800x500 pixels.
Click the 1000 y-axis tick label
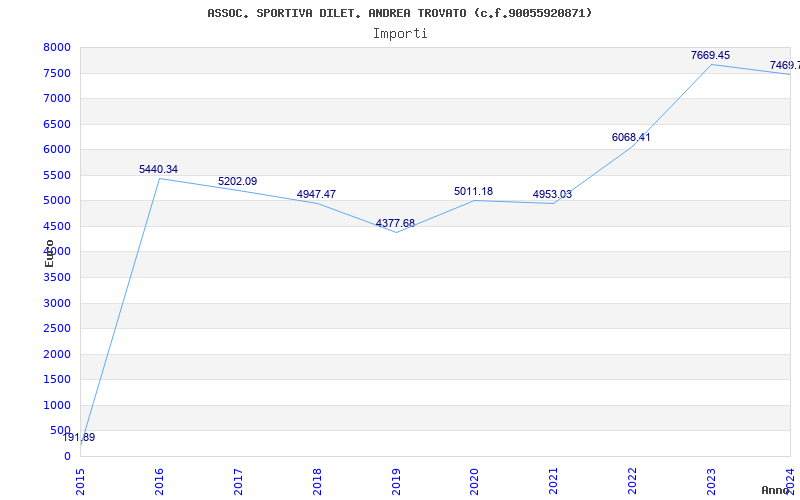coord(57,405)
